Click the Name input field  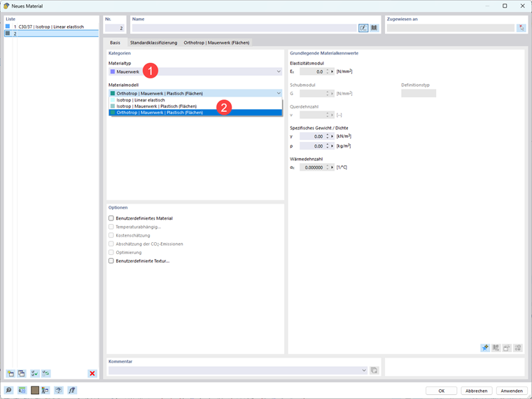coord(244,28)
